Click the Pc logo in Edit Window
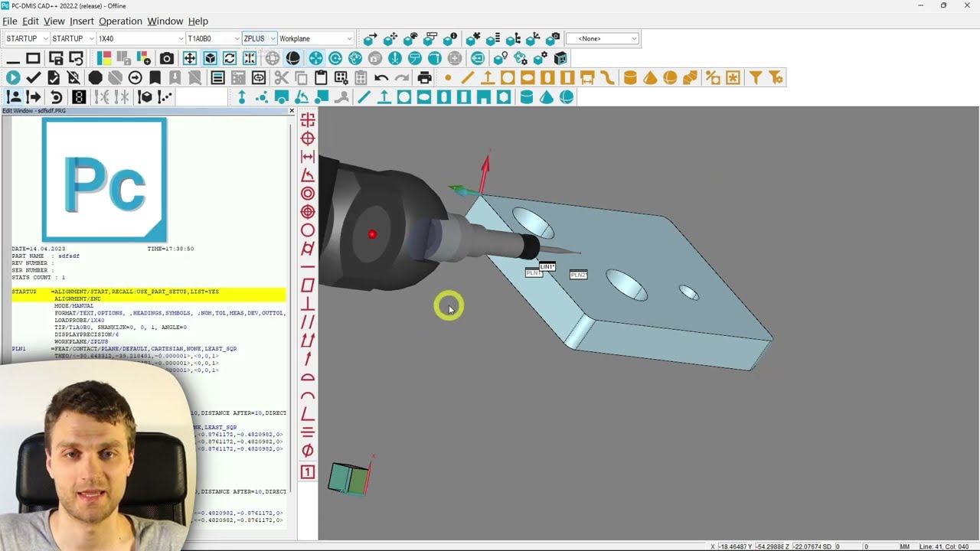This screenshot has width=980, height=551. 104,180
